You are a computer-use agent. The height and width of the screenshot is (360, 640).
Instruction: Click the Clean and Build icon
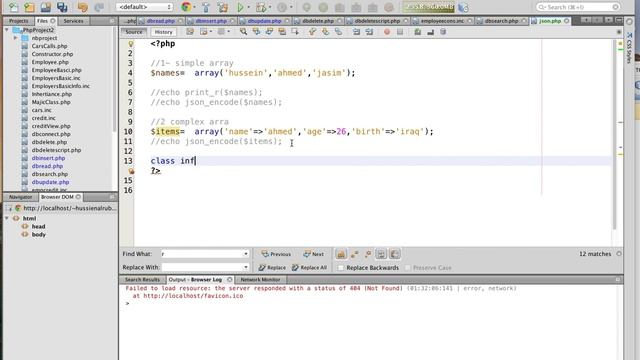(223, 7)
